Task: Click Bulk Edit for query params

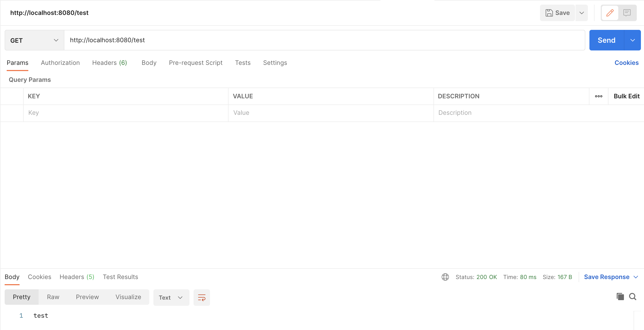Action: 626,96
